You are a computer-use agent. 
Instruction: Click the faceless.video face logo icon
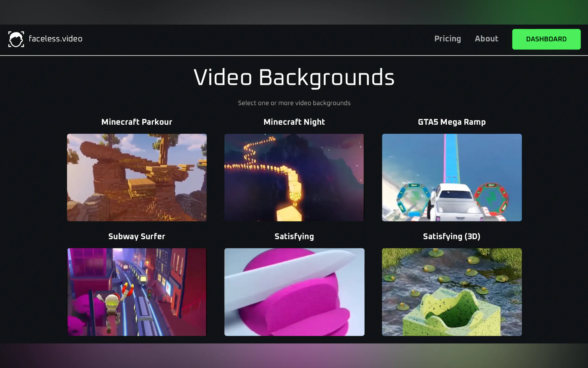[16, 39]
